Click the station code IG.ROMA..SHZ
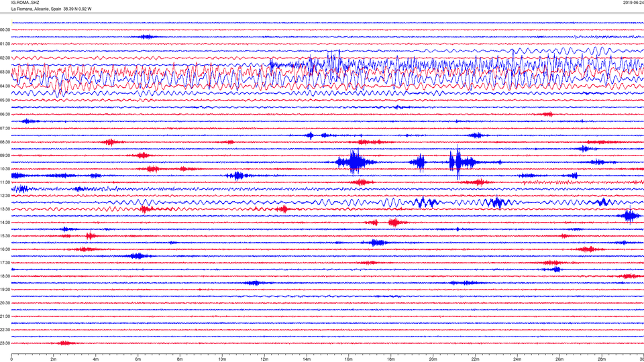Viewport: 644px width, 362px height. click(x=25, y=3)
